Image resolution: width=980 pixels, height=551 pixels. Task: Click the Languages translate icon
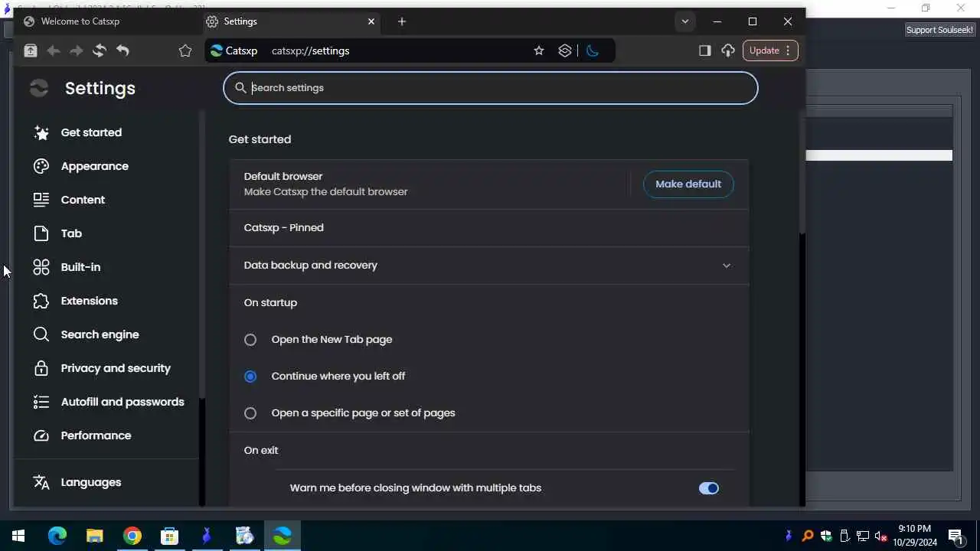pos(41,482)
